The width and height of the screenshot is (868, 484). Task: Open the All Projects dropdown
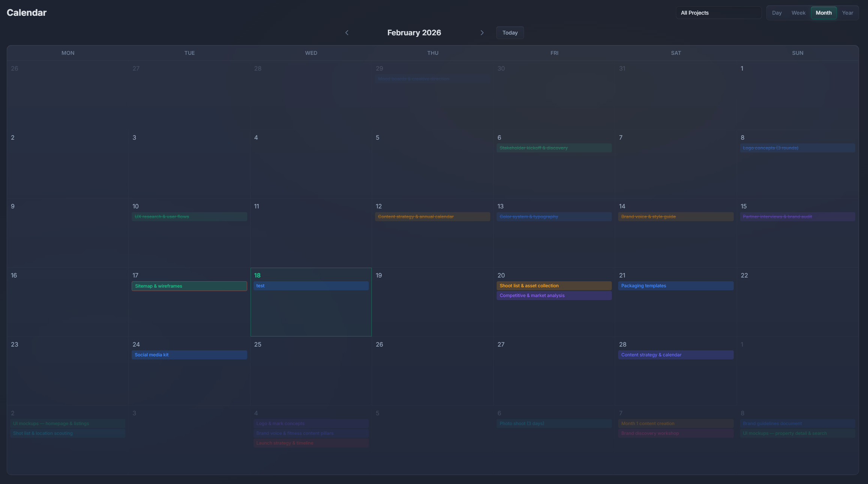click(x=718, y=12)
